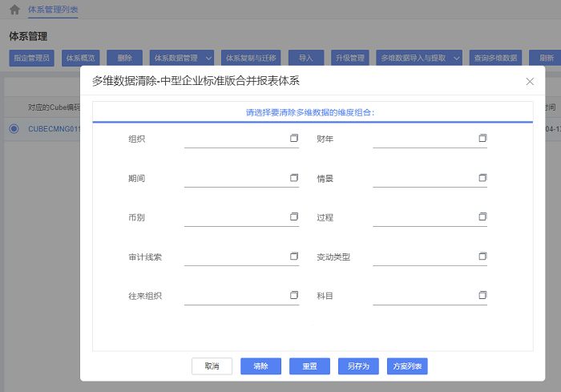This screenshot has width=561, height=392.
Task: Open the 组织 field selector icon
Action: point(294,139)
